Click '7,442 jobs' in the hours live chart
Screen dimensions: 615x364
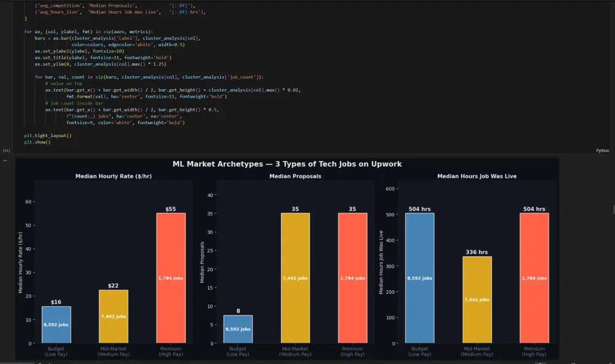477,299
